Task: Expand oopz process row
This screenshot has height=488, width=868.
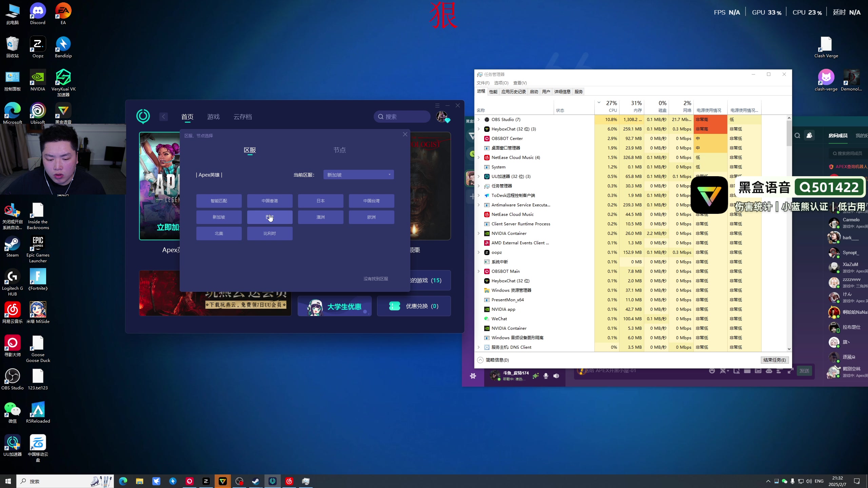Action: click(x=479, y=252)
